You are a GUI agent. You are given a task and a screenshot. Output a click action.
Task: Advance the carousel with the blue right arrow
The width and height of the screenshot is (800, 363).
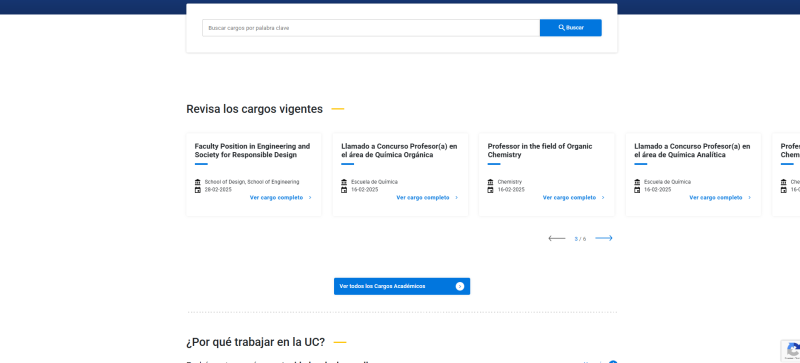pos(604,238)
